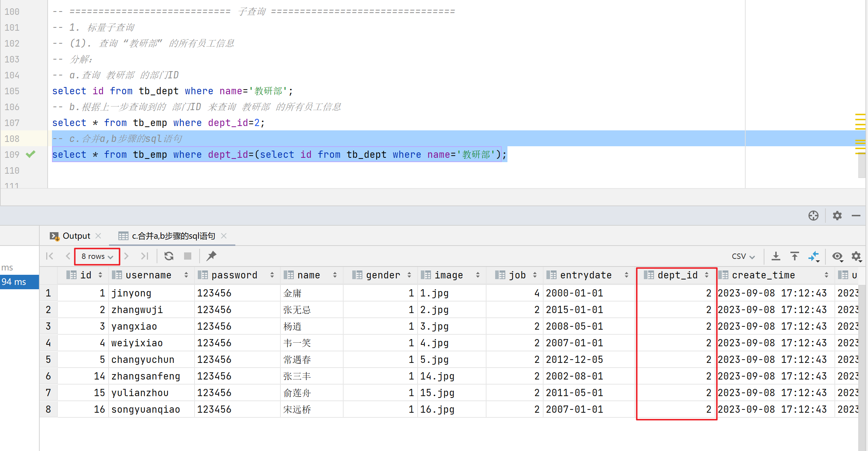Click the 张无忌 name cell

coord(311,310)
